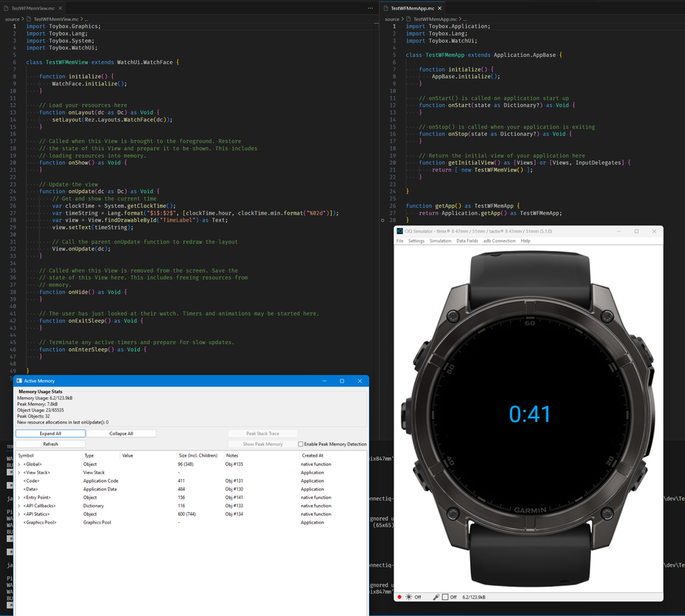The height and width of the screenshot is (616, 685).
Task: Maximize the Active Memory window
Action: click(341, 381)
